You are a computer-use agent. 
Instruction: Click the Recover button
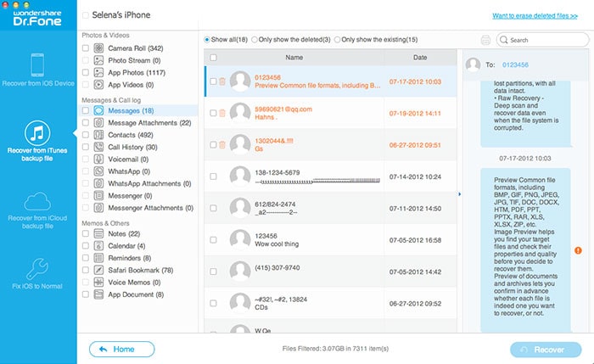(x=546, y=350)
